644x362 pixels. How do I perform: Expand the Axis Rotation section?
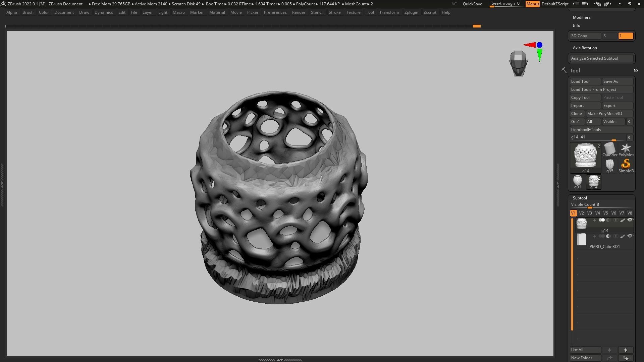[x=585, y=48]
